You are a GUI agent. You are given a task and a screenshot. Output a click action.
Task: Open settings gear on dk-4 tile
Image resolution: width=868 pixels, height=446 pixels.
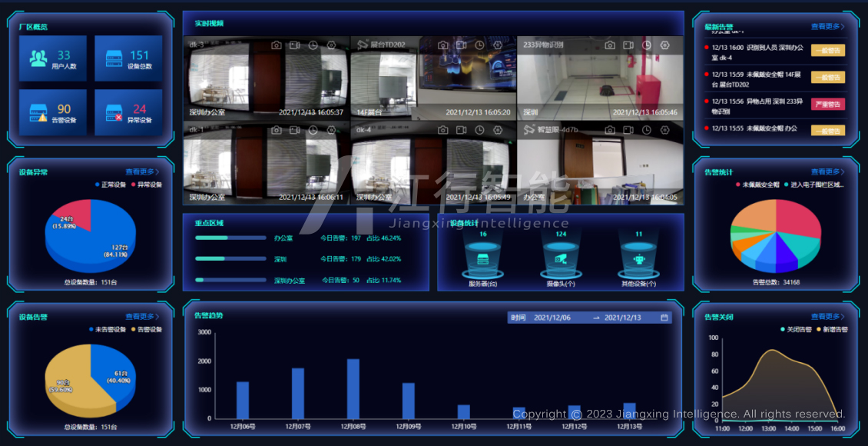(498, 130)
